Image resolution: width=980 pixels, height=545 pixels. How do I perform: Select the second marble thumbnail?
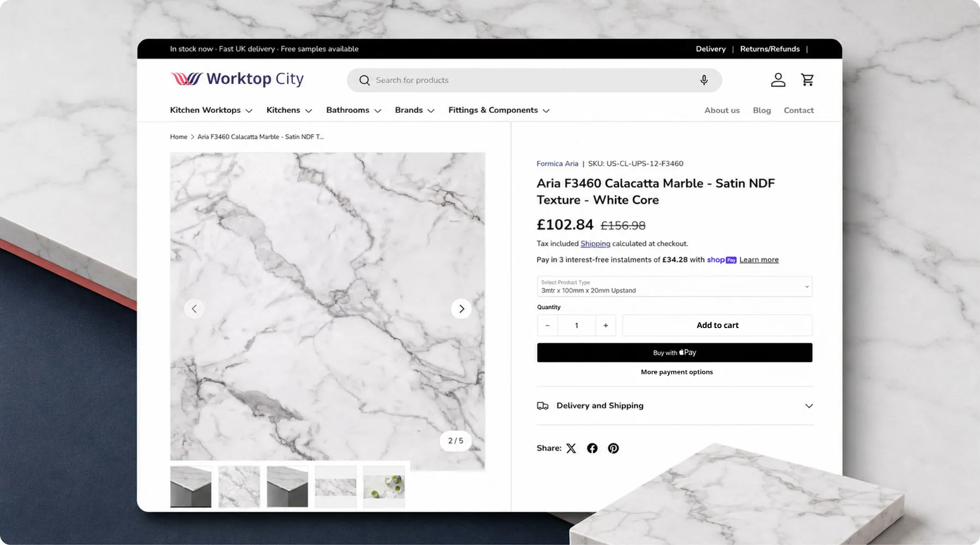tap(239, 487)
